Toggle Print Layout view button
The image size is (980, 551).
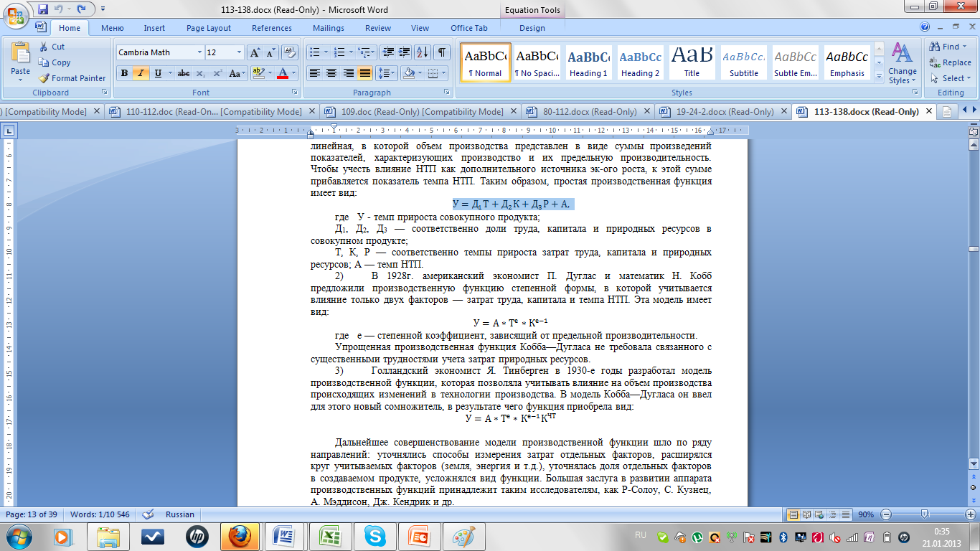793,514
